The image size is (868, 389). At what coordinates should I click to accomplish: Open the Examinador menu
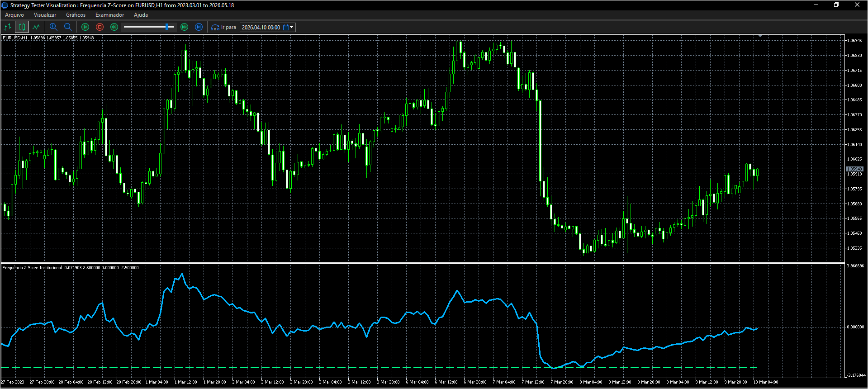[x=110, y=15]
